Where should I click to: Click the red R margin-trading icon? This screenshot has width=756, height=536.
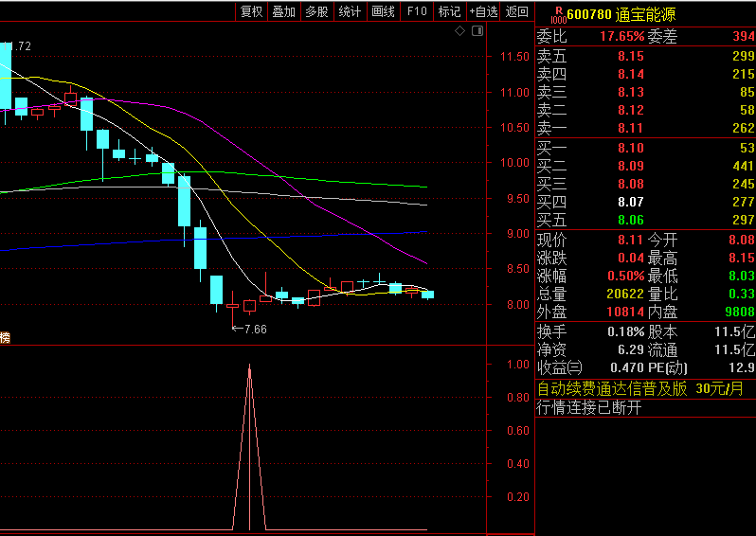coord(559,10)
